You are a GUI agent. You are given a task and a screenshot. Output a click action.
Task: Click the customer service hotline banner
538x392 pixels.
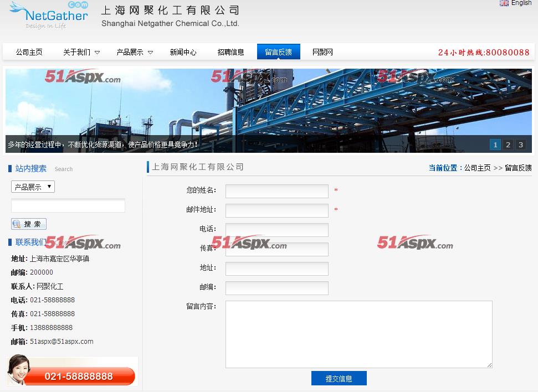pos(72,372)
